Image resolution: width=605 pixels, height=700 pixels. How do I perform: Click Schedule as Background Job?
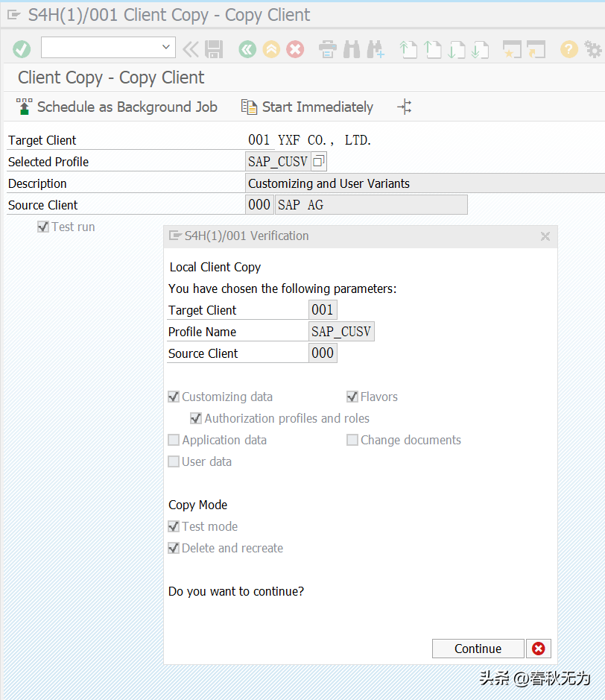(117, 107)
